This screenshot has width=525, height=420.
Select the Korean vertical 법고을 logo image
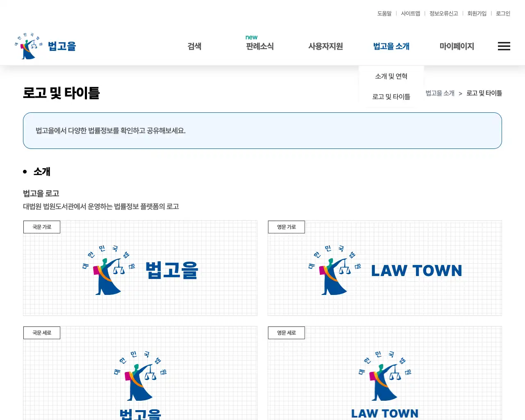140,385
